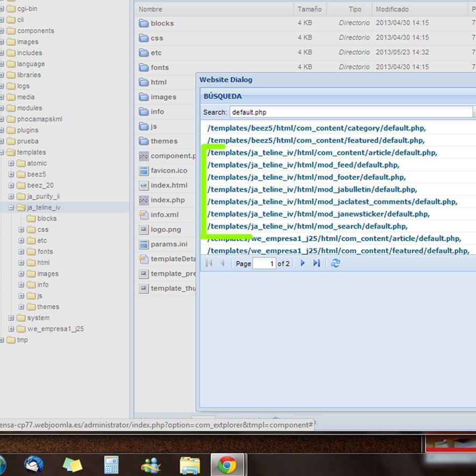Image resolution: width=476 pixels, height=476 pixels.
Task: Select the phocamapskml folder in the tree
Action: click(x=39, y=119)
